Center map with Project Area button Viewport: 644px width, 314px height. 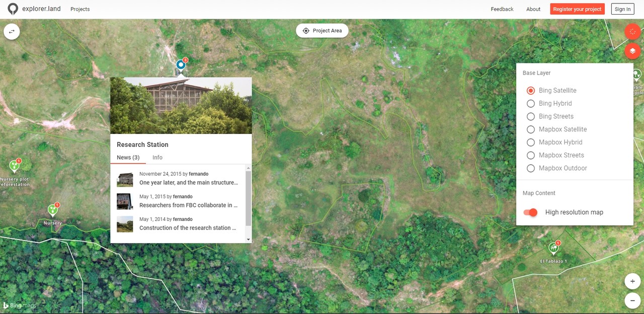pos(322,31)
